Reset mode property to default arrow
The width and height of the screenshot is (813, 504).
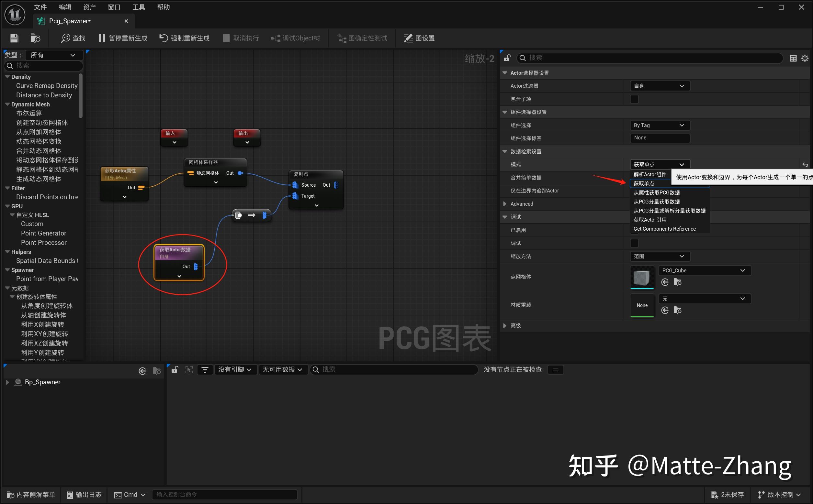click(x=805, y=165)
